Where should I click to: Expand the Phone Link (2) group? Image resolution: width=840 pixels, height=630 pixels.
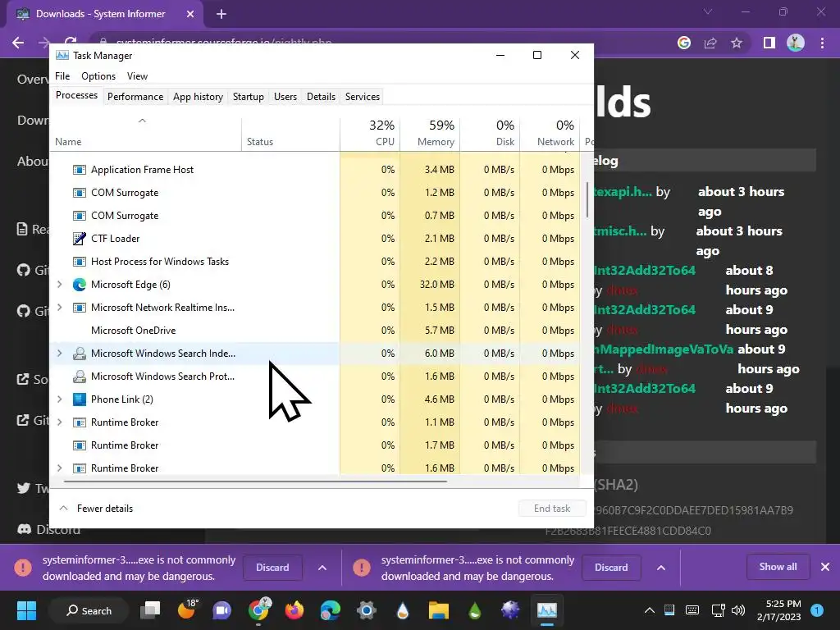point(59,399)
